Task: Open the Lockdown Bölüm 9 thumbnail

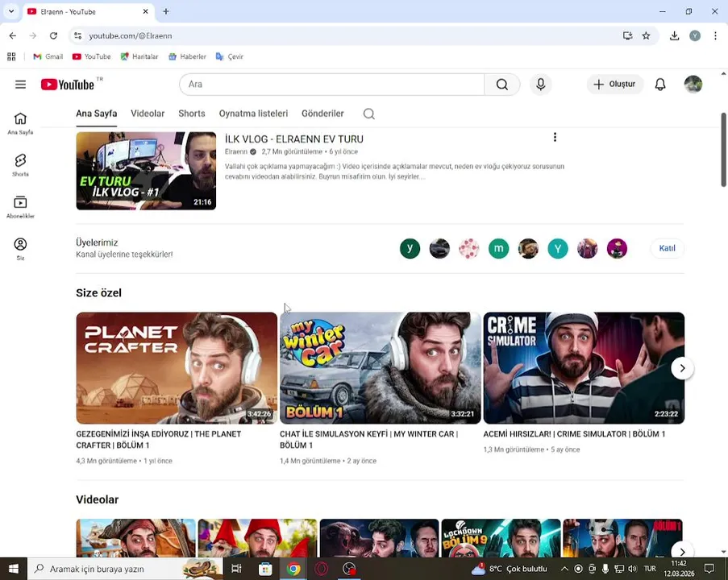Action: tap(501, 538)
